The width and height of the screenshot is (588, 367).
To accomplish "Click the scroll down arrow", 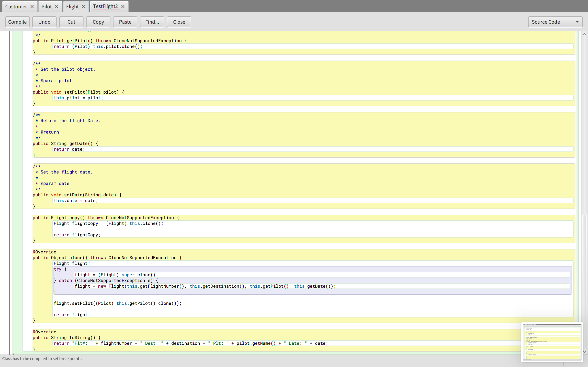I will pyautogui.click(x=584, y=352).
